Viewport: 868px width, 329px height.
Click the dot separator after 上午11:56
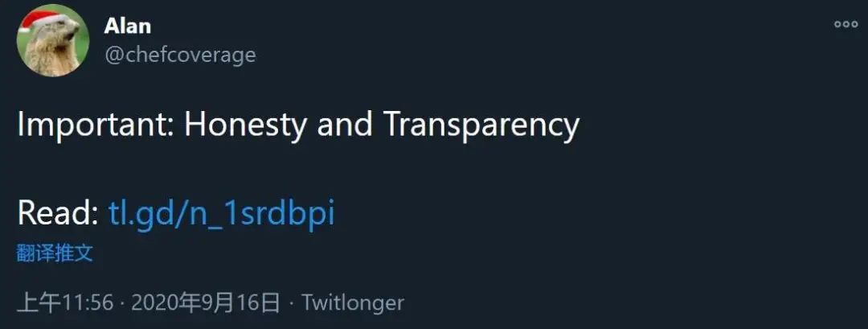coord(122,303)
